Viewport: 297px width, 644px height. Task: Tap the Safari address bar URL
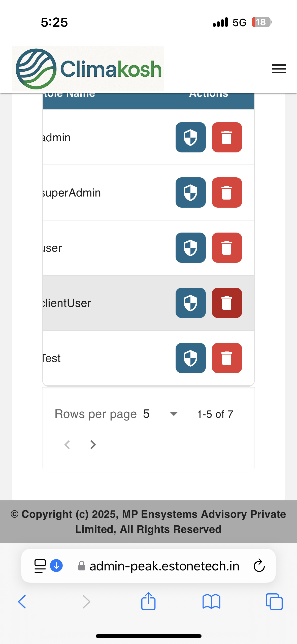(164, 566)
